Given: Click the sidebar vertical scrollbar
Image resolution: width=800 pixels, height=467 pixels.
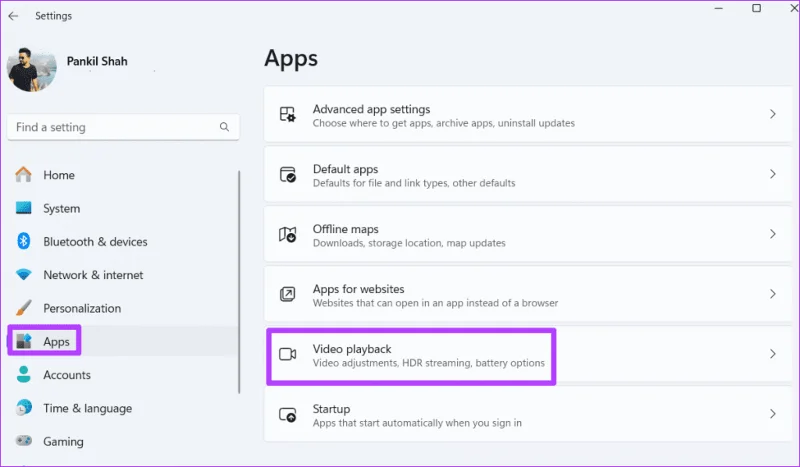Looking at the screenshot, I should pyautogui.click(x=239, y=282).
